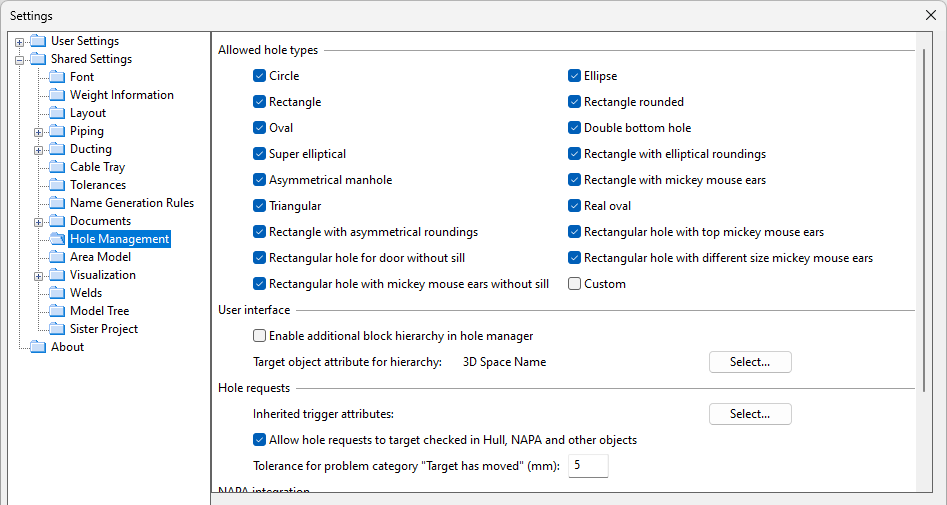
Task: Click Select for inherited trigger attributes
Action: point(750,414)
